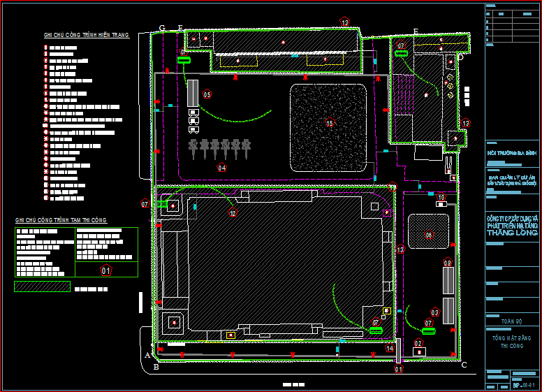
Task: Select marker 06 in the crosshatched square
Action: pyautogui.click(x=429, y=235)
